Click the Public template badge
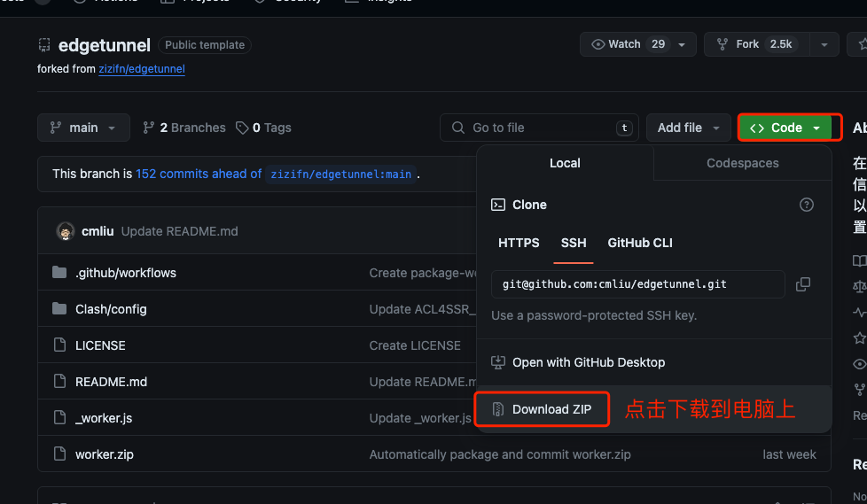The height and width of the screenshot is (504, 867). (205, 45)
